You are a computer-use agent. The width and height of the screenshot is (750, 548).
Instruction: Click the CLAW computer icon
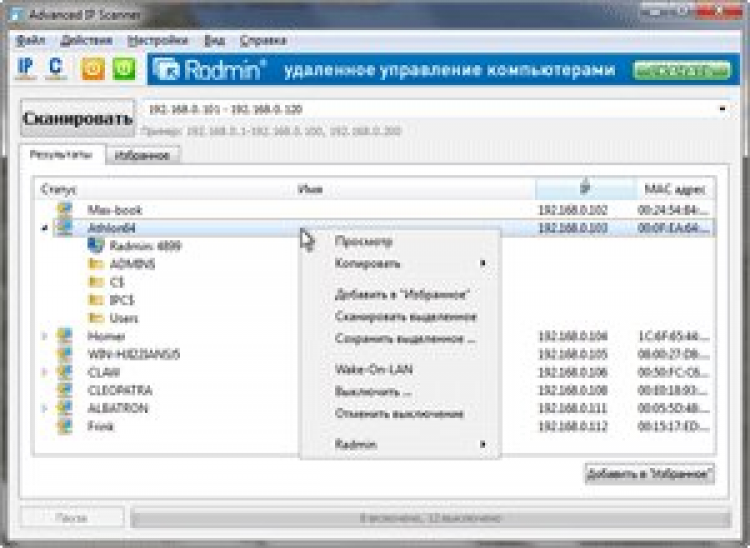click(x=65, y=372)
